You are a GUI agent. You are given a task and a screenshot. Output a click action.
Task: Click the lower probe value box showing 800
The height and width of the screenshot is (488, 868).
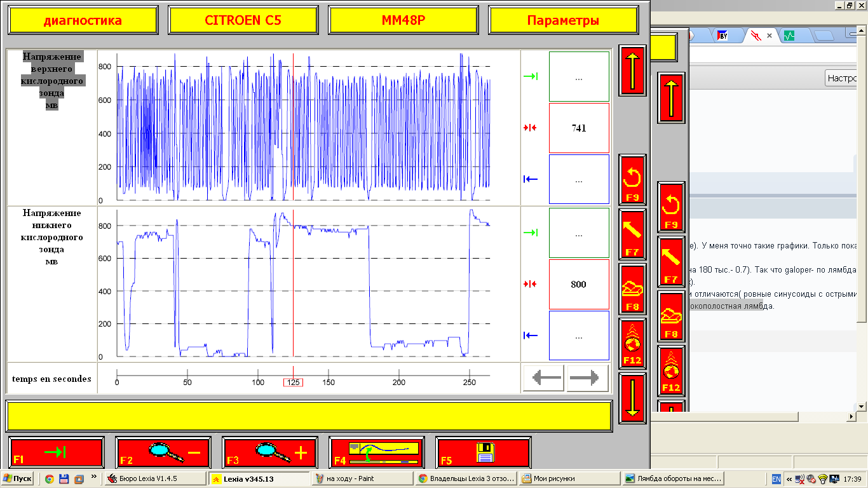[578, 285]
